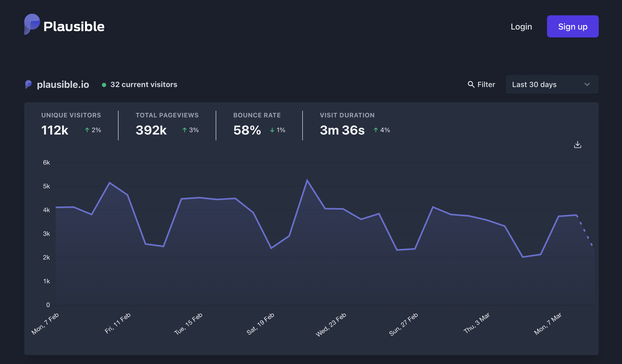Open the Login page
Viewport: 622px width, 364px height.
point(521,27)
